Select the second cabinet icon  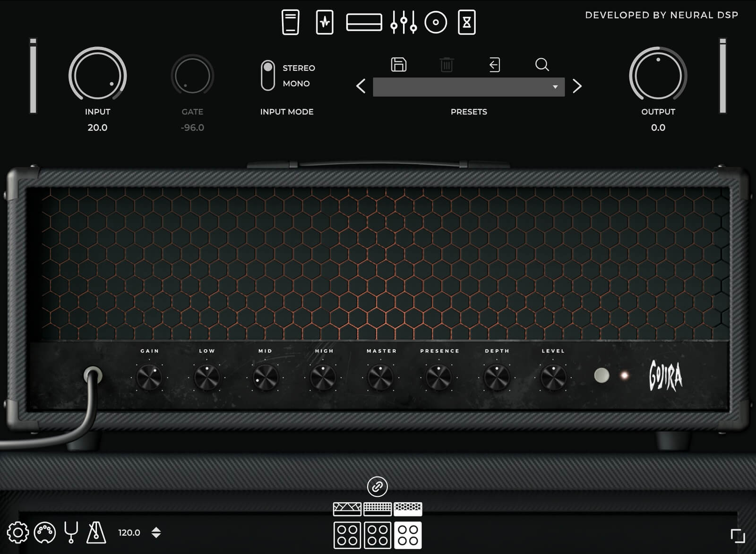tap(378, 535)
